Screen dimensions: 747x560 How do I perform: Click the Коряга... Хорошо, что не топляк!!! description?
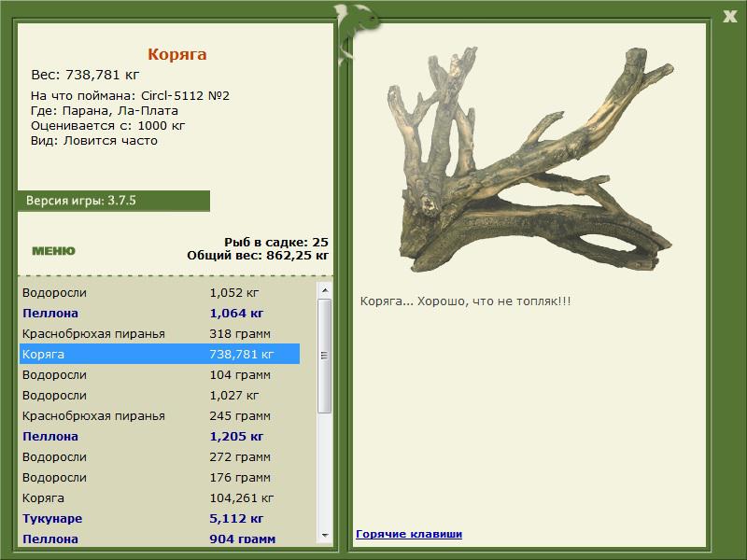(x=465, y=301)
